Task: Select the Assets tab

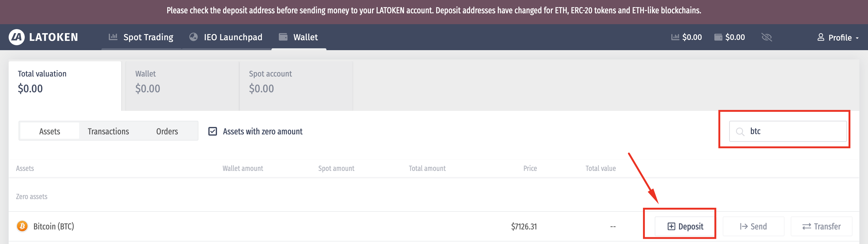Action: [49, 131]
